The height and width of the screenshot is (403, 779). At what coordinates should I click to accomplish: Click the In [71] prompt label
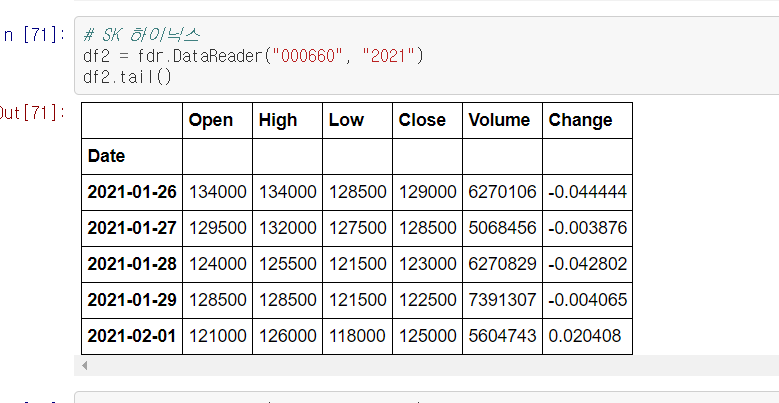(33, 35)
